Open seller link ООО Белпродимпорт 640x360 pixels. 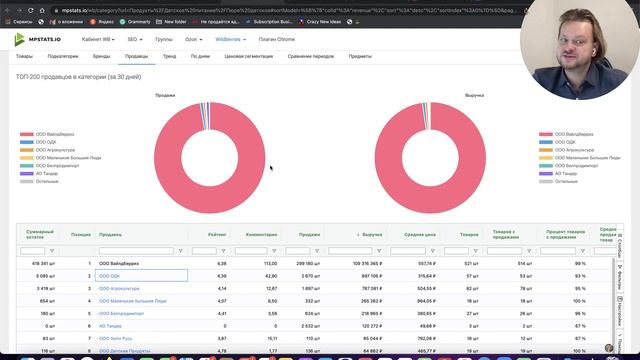click(121, 313)
